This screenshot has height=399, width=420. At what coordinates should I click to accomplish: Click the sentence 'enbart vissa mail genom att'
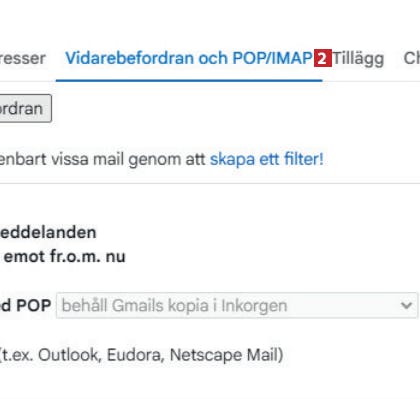103,159
